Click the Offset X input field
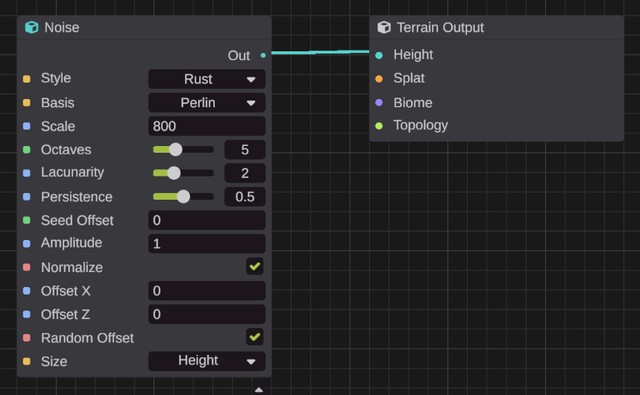The height and width of the screenshot is (395, 640). (207, 291)
